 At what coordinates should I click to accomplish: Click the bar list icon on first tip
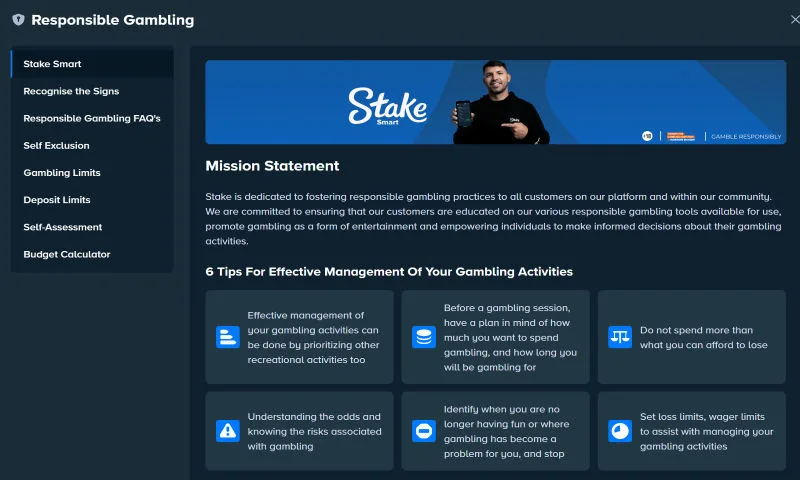(228, 337)
